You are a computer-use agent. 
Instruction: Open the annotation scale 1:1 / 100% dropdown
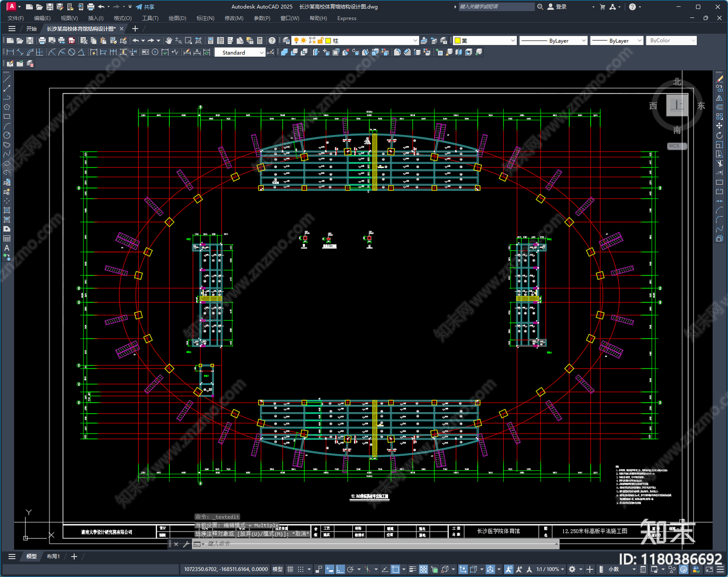coord(550,569)
